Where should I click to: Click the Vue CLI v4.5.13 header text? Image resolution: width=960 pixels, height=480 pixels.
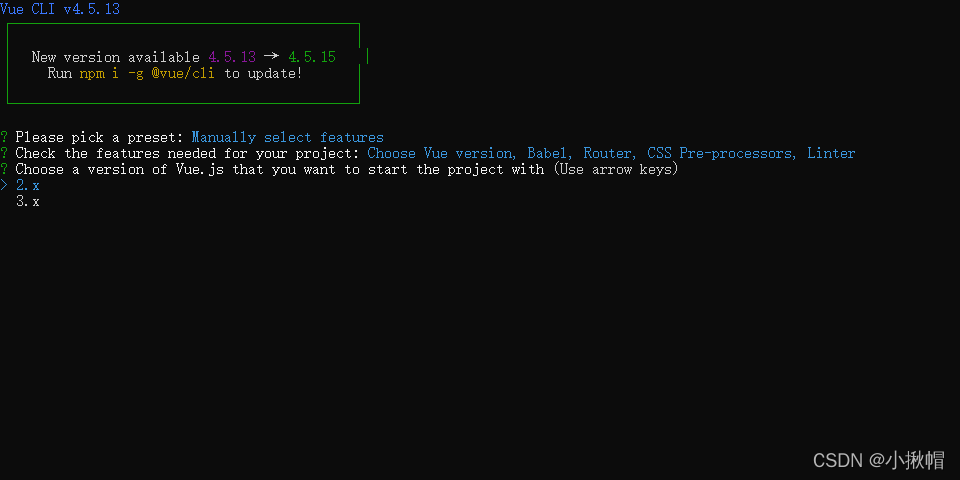(x=60, y=9)
